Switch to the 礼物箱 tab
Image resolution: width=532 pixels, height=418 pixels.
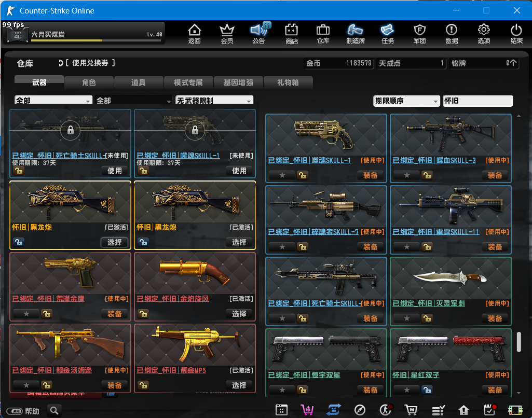pos(288,82)
